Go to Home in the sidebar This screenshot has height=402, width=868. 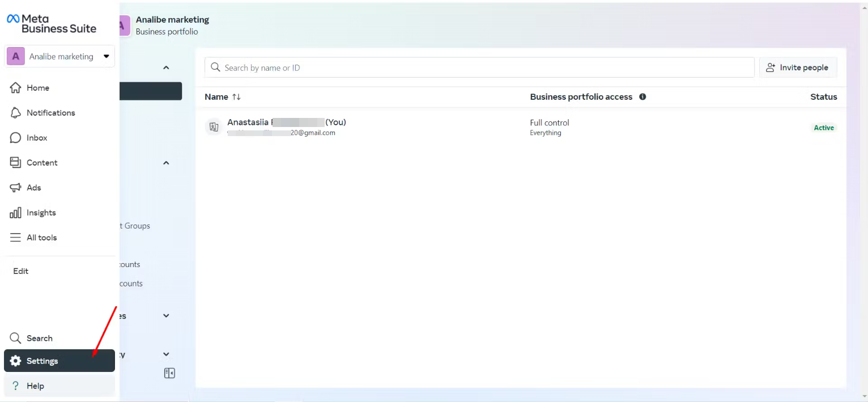point(59,88)
